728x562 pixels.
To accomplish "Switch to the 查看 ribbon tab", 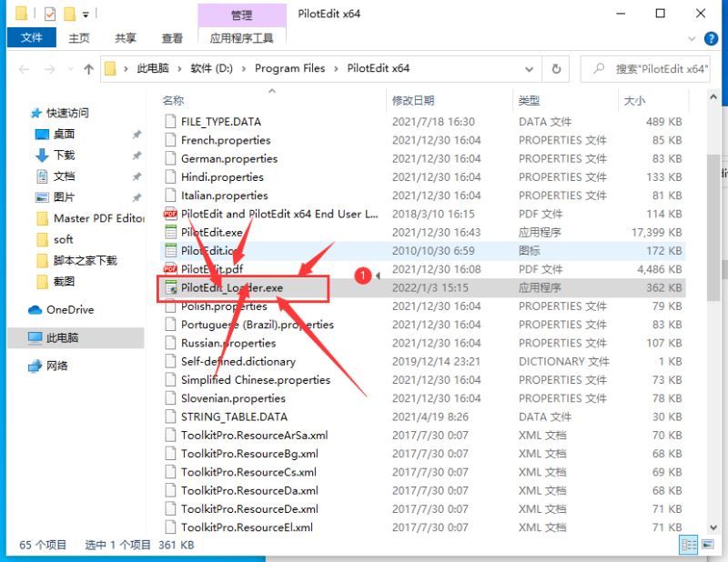I will click(x=172, y=38).
